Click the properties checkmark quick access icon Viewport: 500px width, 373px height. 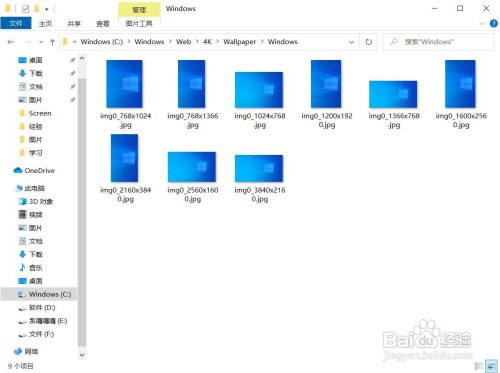25,9
